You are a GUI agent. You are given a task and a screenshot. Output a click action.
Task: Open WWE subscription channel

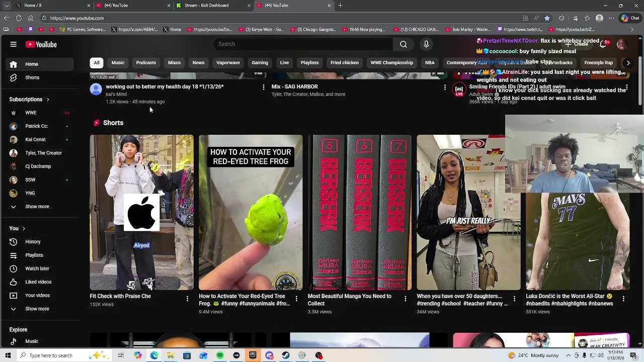coord(39,113)
